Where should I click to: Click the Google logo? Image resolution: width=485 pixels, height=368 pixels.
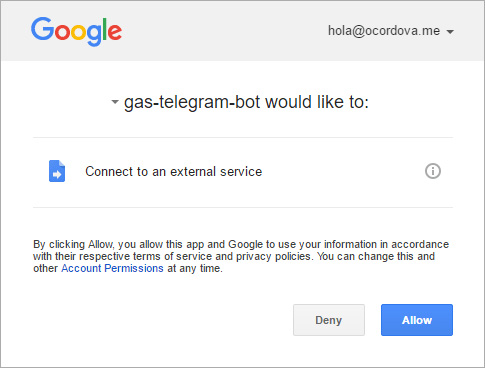(76, 32)
